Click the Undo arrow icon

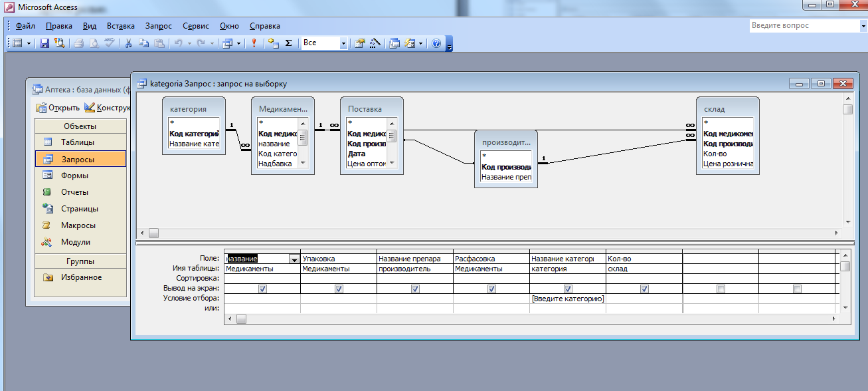(178, 43)
